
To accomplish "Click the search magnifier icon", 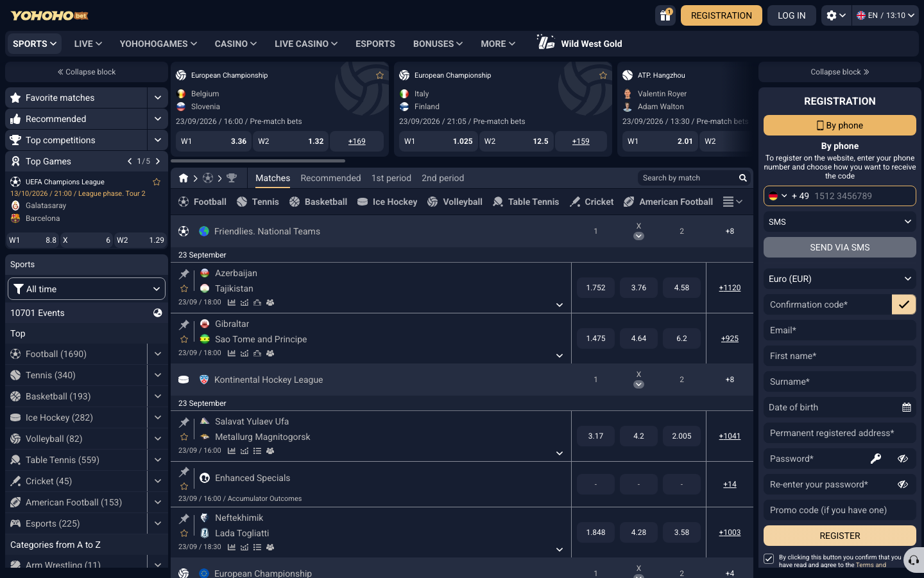I will (742, 178).
